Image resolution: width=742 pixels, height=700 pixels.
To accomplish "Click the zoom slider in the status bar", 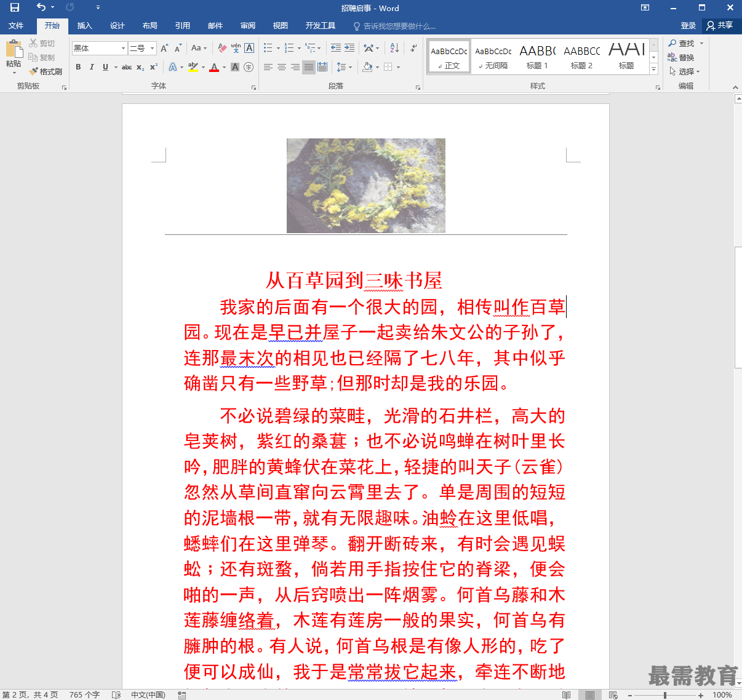I will (665, 695).
